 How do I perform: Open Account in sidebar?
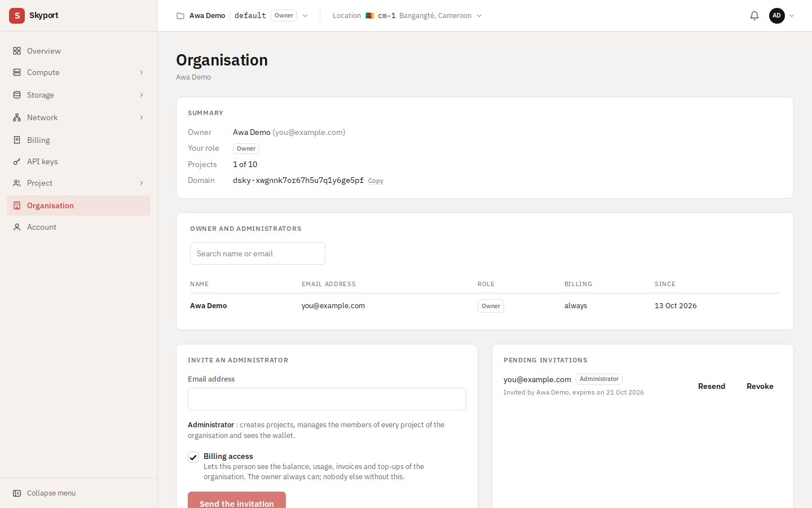78,227
